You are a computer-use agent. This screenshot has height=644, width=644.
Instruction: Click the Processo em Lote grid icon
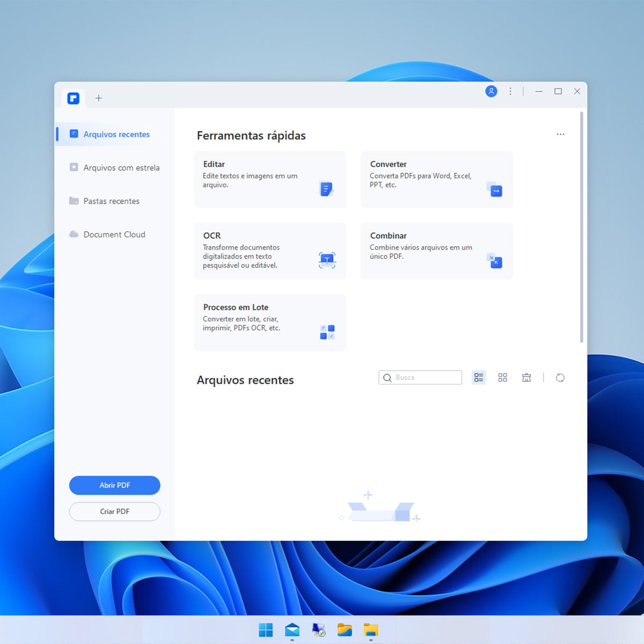tap(327, 332)
